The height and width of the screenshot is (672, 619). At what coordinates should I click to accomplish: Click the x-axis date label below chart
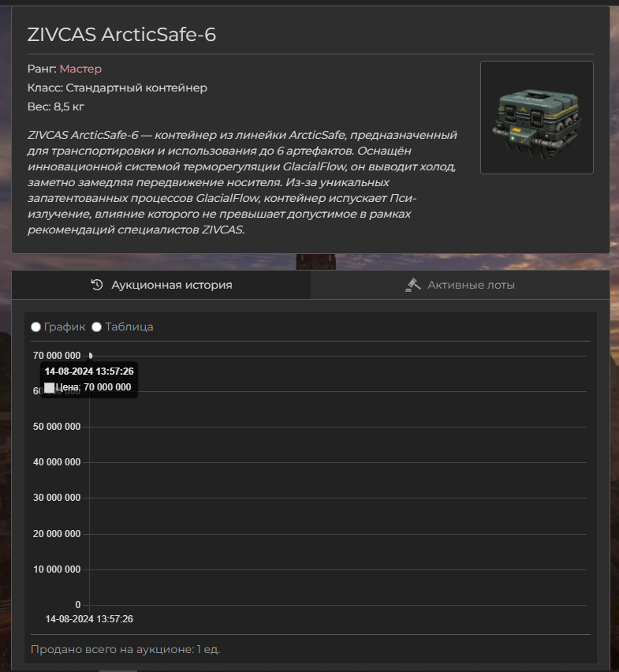(89, 619)
